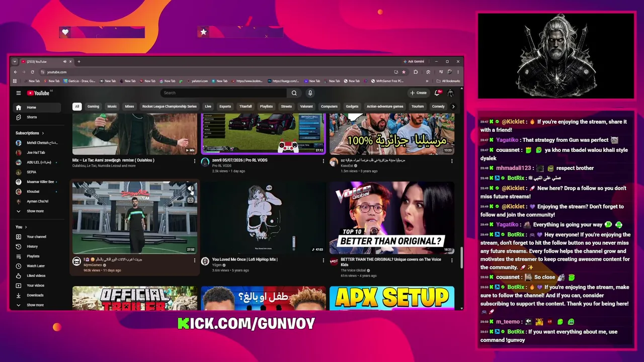The image size is (644, 362).
Task: Open the Create menu
Action: 418,93
